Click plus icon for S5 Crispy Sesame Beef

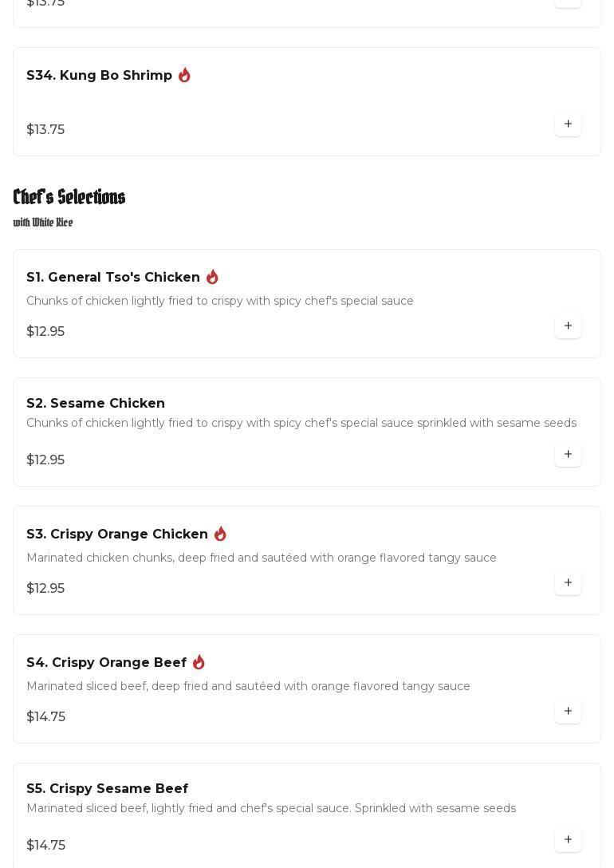click(568, 840)
